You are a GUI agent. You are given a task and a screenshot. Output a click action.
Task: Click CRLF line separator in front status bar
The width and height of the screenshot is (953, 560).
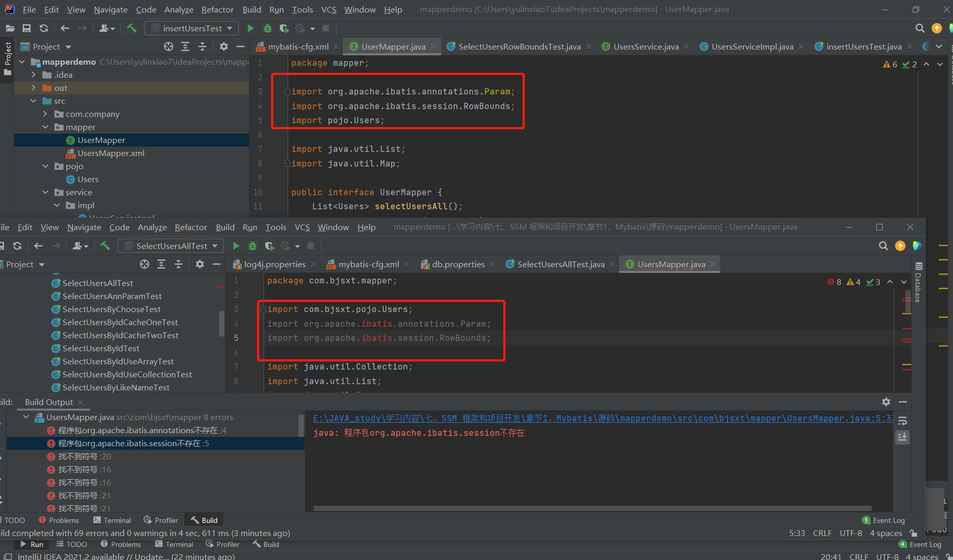tap(822, 533)
